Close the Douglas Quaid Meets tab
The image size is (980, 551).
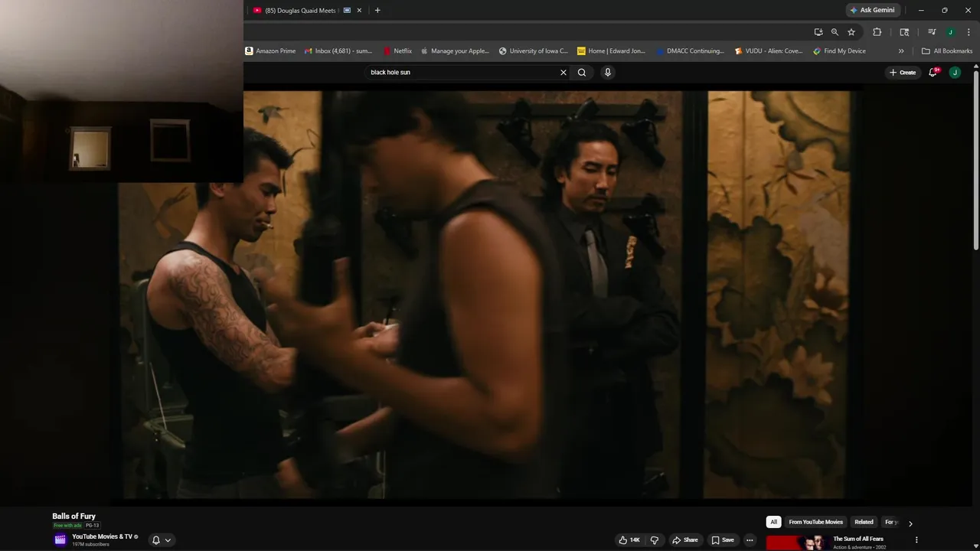[359, 11]
